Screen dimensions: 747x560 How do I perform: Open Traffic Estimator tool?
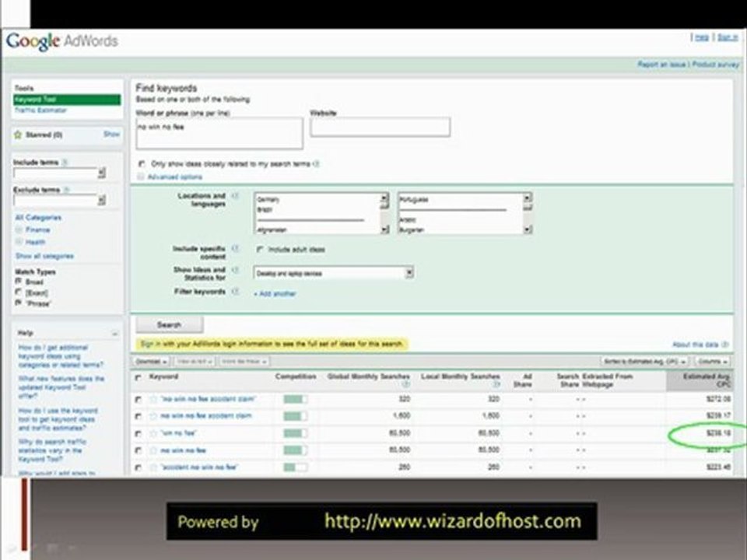tap(40, 110)
